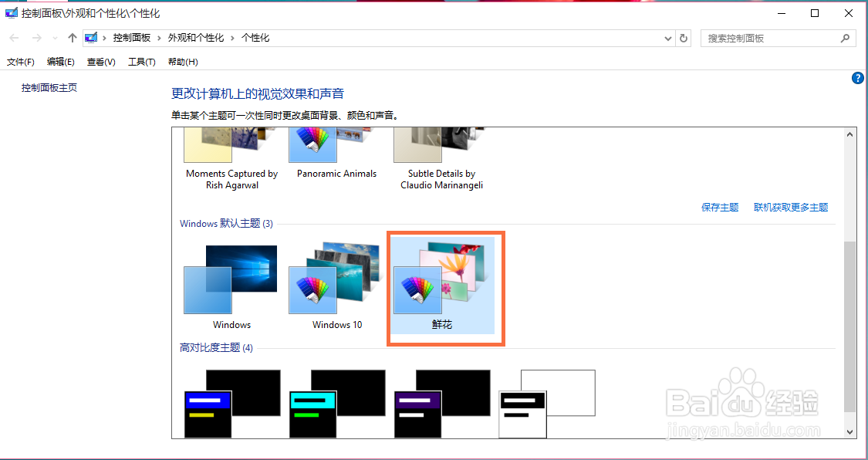Open the 控制面板主页 link
Screen dimensions: 868x460
pos(49,87)
